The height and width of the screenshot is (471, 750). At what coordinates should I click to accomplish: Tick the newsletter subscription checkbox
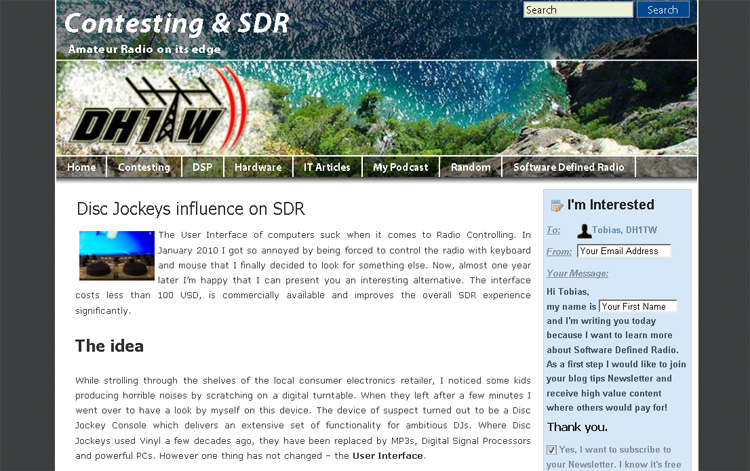click(552, 450)
